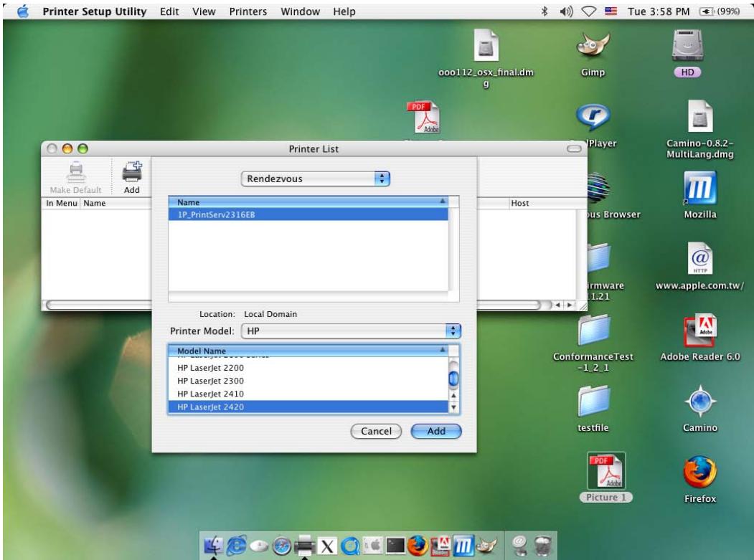Viewport: 754px width, 560px height.
Task: Select HP LaserJet 2300 model
Action: [308, 381]
